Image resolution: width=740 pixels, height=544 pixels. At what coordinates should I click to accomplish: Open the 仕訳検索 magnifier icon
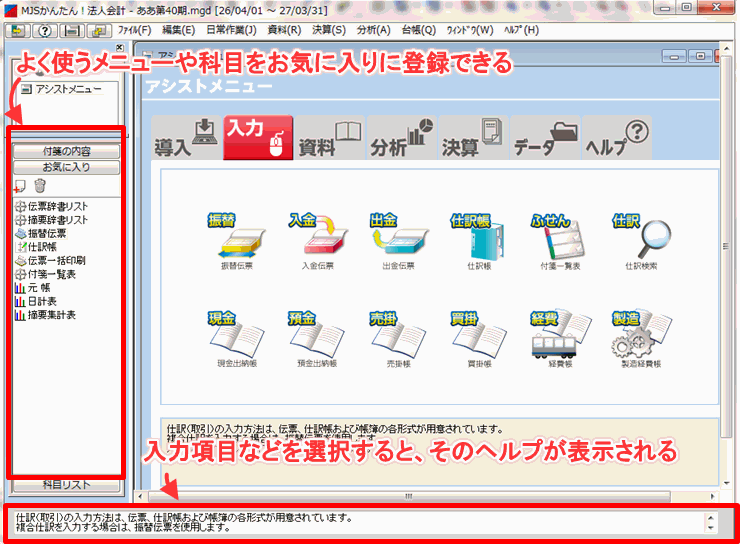[x=641, y=241]
